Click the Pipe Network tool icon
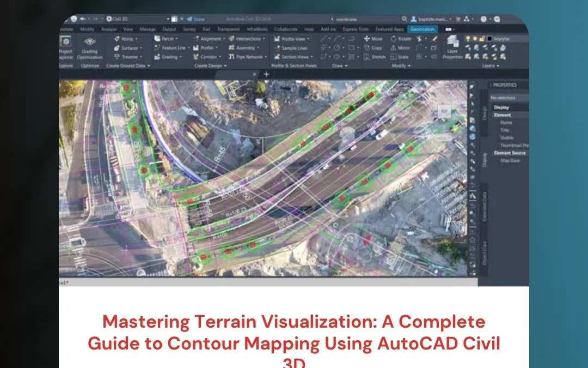Viewport: 588px width, 368px height. click(231, 57)
